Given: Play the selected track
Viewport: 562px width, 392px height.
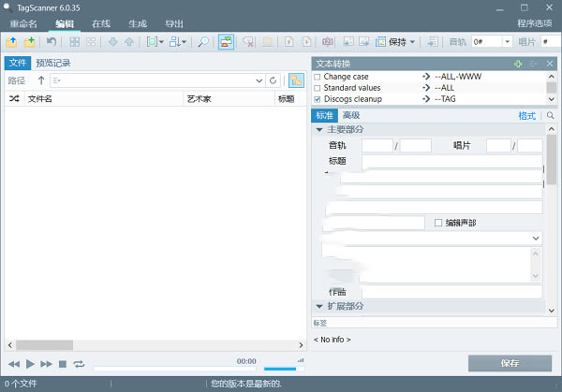Looking at the screenshot, I should pyautogui.click(x=30, y=363).
